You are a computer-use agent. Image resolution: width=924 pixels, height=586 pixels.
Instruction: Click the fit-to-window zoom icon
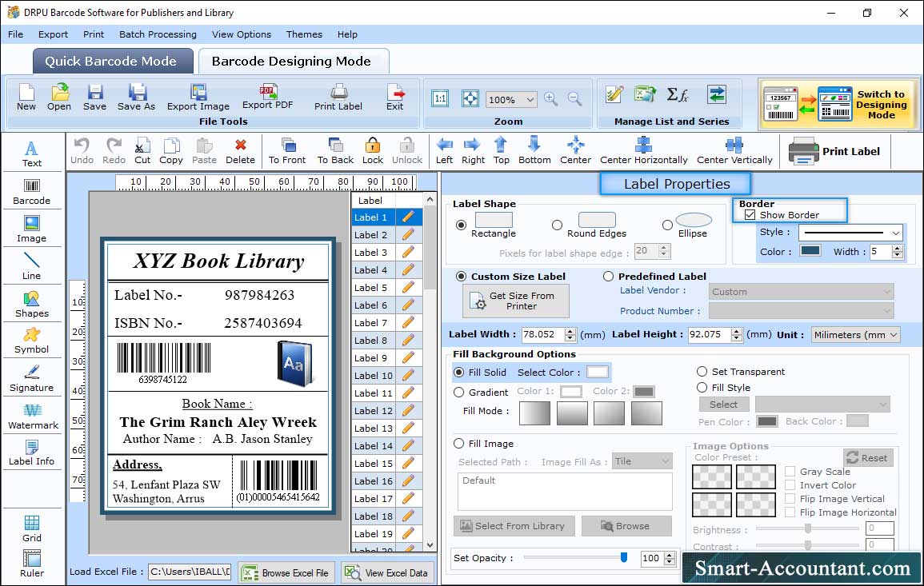point(470,98)
